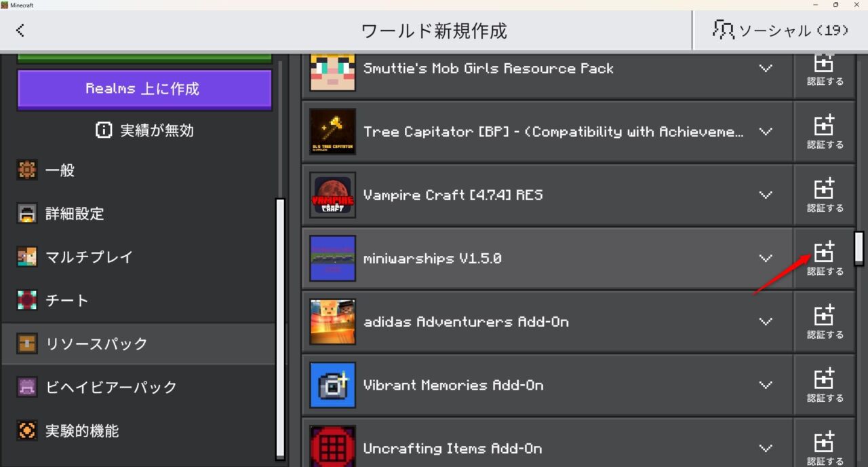Click the adidas Adventurers pack thumbnail
868x467 pixels.
[x=332, y=322]
